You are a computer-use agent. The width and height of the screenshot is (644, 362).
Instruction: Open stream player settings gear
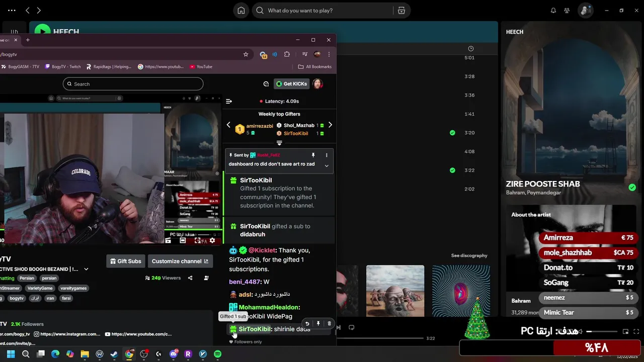pyautogui.click(x=212, y=241)
